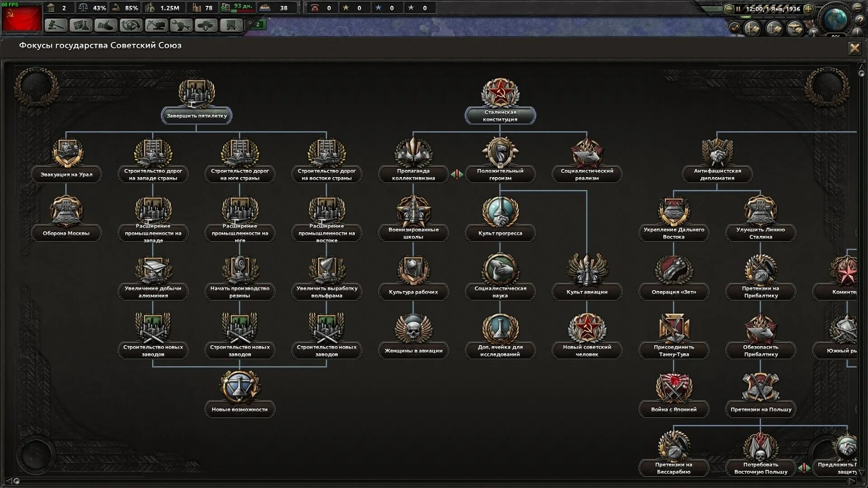This screenshot has height=488, width=868.
Task: Open the main menu hamburger button
Action: 857,8
